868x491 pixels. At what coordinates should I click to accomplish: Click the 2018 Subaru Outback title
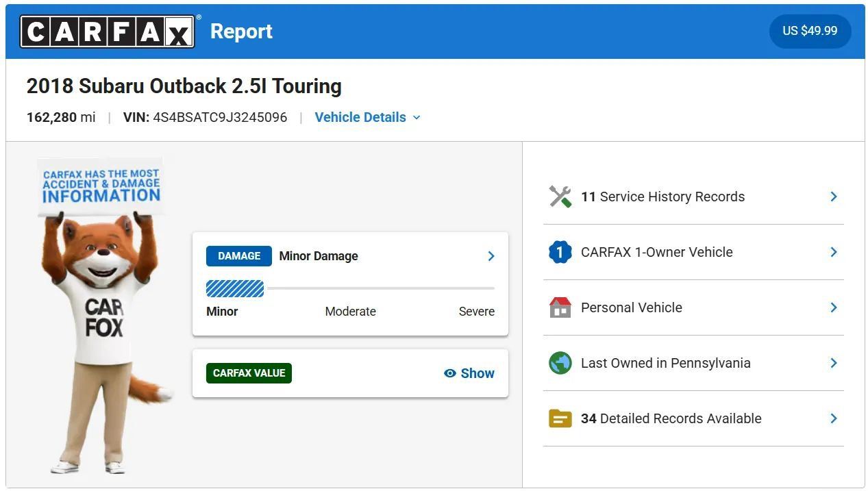[x=184, y=86]
